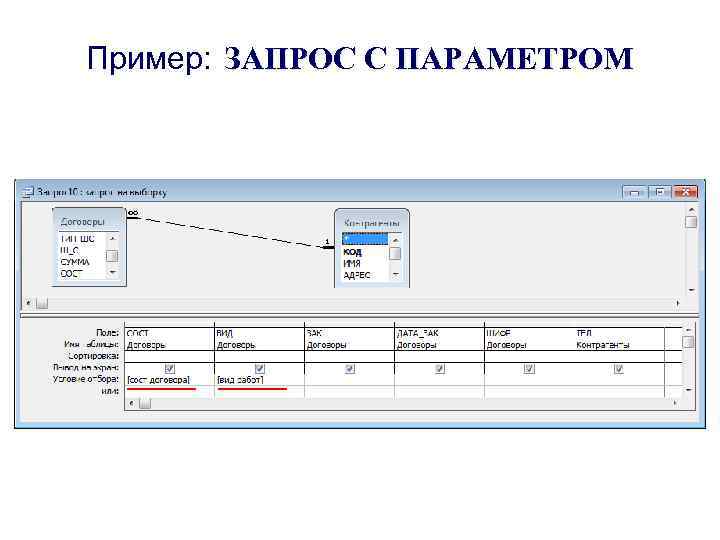Screen dimensions: 720x540
Task: Select СУММА field in Договоры table
Action: coord(75,262)
